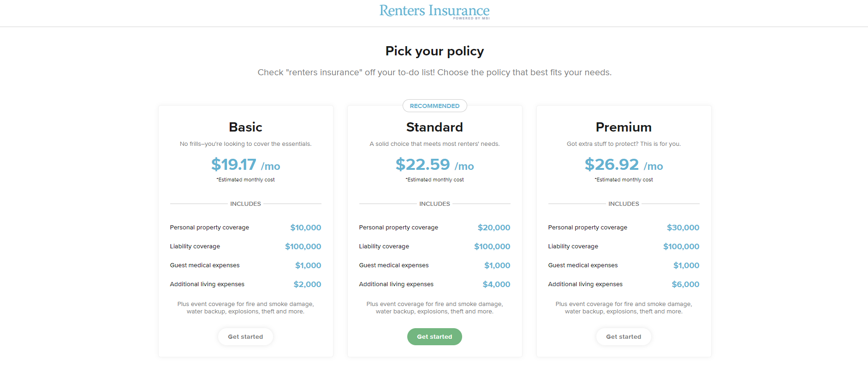This screenshot has height=372, width=868.
Task: Click Standard's $20,000 personal property amount
Action: (494, 228)
